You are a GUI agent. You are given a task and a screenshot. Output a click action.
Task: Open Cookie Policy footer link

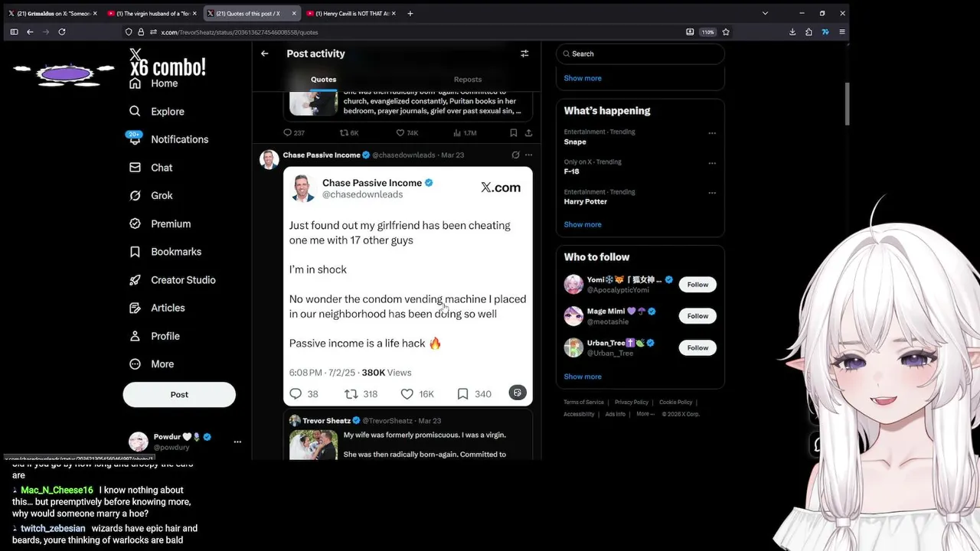tap(675, 403)
